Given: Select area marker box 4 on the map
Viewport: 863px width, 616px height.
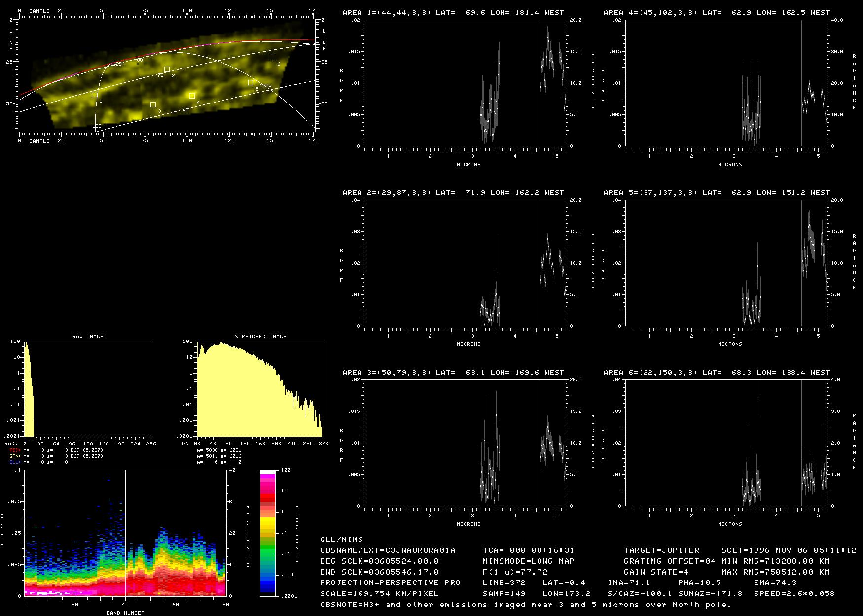Looking at the screenshot, I should click(192, 96).
